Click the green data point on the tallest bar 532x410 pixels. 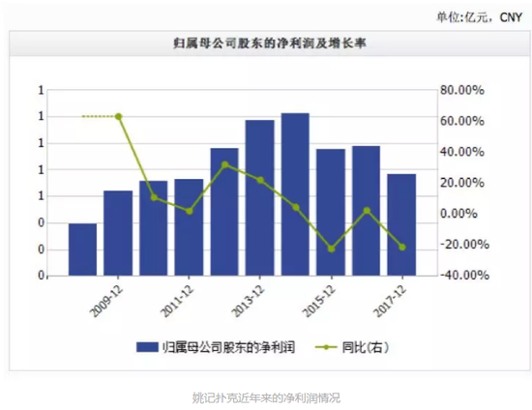coord(296,207)
